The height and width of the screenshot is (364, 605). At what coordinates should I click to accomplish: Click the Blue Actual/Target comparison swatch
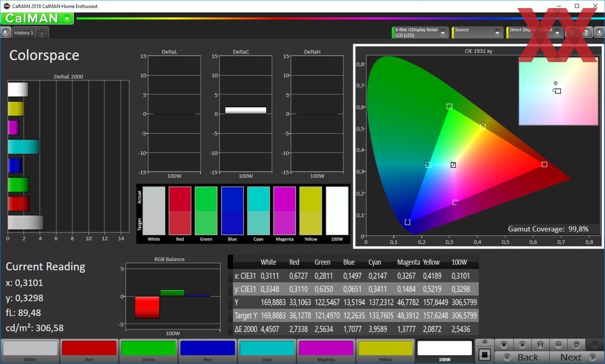pos(232,211)
